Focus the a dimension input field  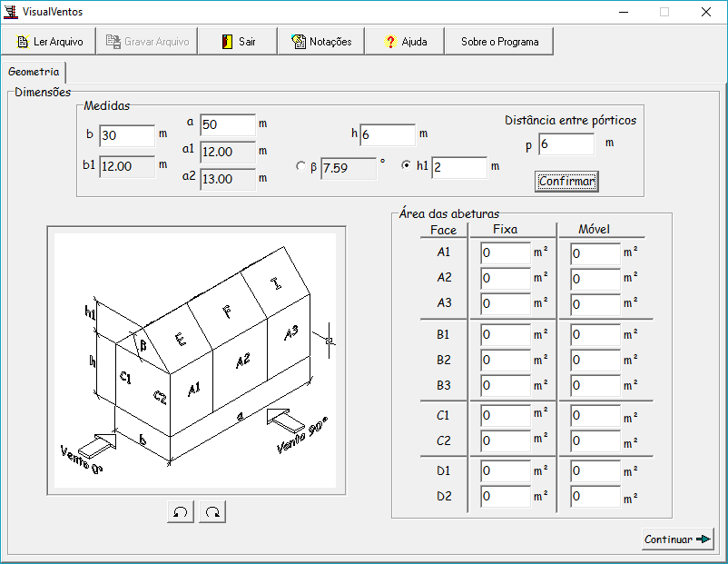coord(228,124)
